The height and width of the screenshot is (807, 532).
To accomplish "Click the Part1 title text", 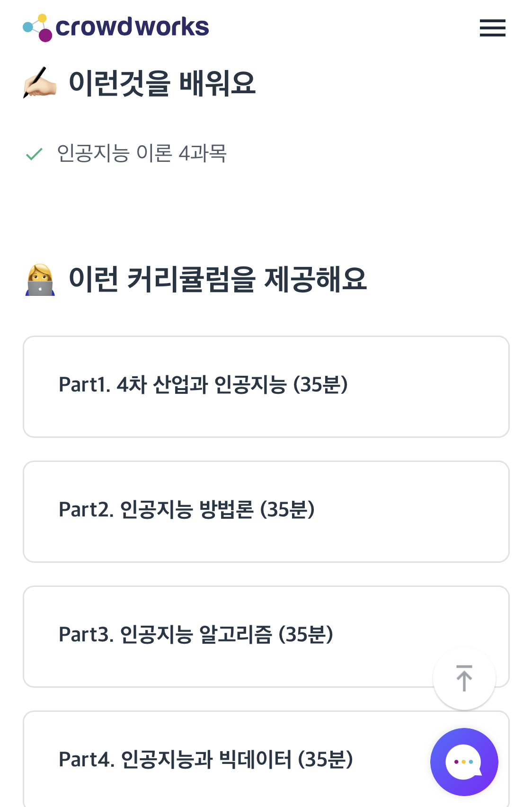I will (x=203, y=384).
